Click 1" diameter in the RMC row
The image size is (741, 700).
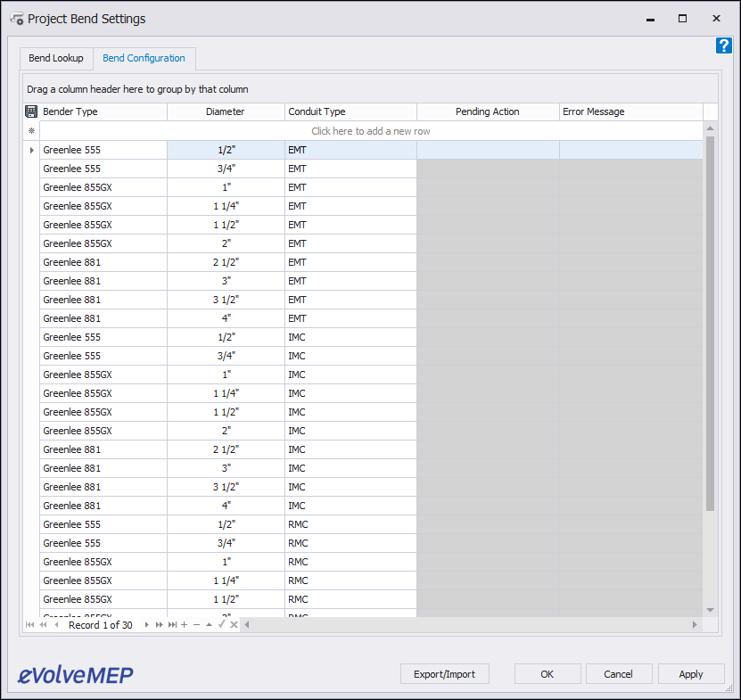pyautogui.click(x=226, y=562)
